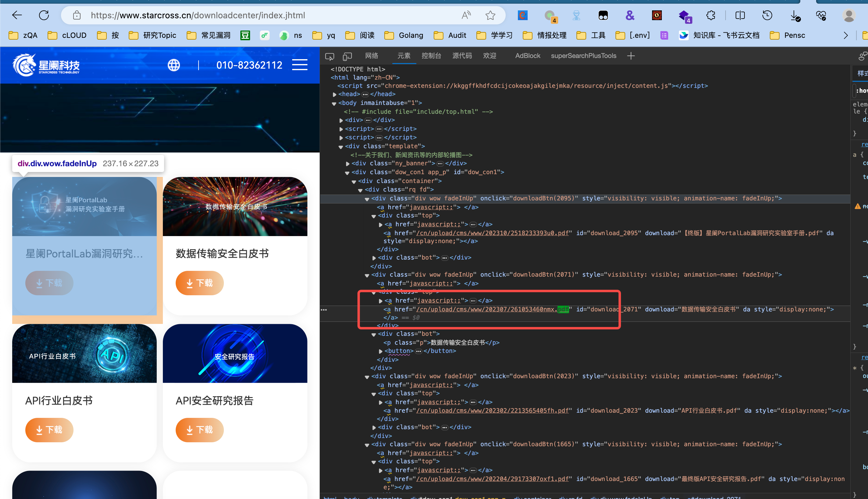Open the Audit bookmark folder
Screen dimensions: 868x499
tap(450, 35)
